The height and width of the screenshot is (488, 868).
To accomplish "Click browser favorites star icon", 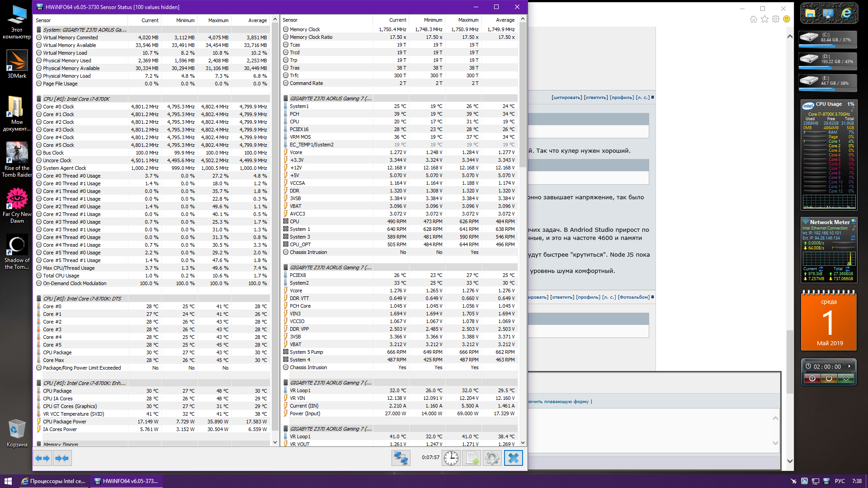I will coord(764,19).
